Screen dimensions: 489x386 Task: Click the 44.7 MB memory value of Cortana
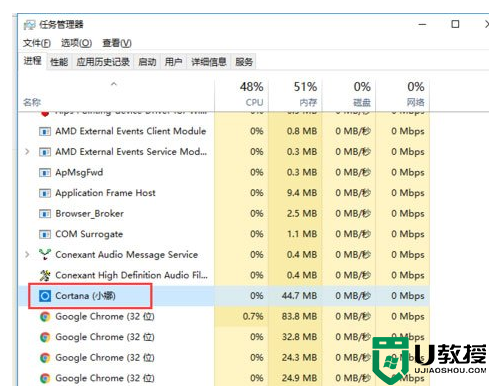tap(299, 296)
